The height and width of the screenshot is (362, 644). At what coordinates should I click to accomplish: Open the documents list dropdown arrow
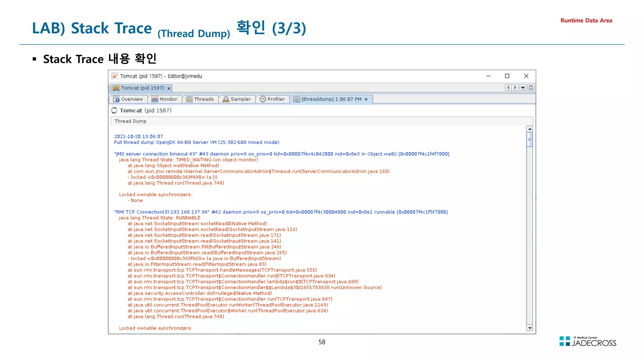(523, 88)
